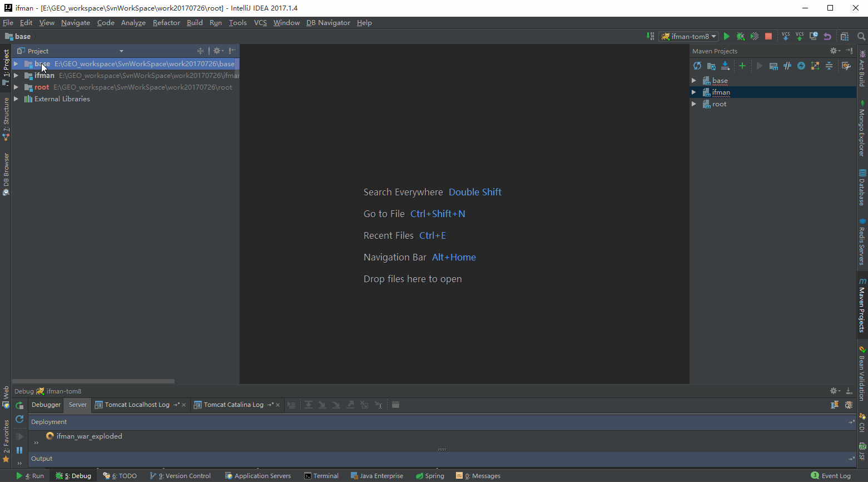Open the DB Navigator menu
868x482 pixels.
point(328,23)
